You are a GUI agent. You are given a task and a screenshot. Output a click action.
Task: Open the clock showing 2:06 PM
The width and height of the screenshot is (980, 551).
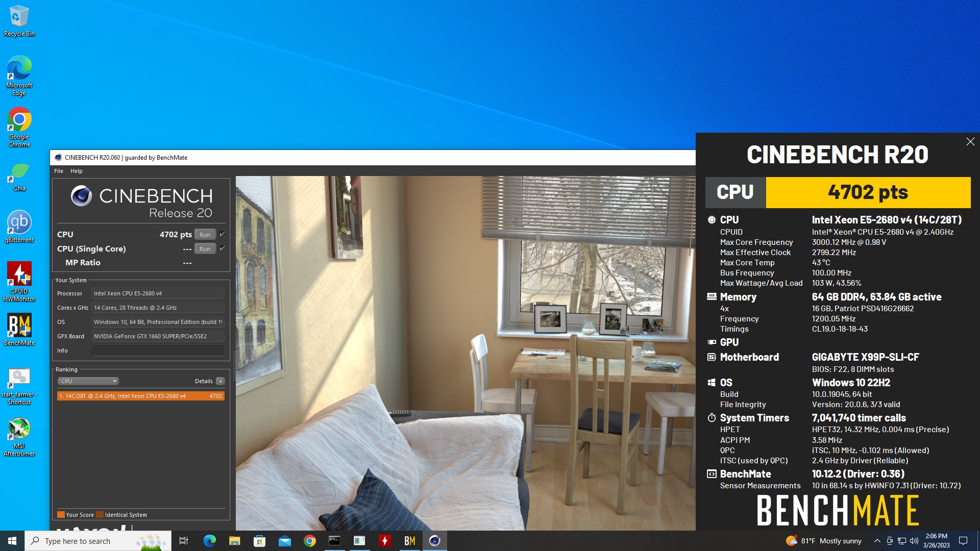click(x=936, y=541)
